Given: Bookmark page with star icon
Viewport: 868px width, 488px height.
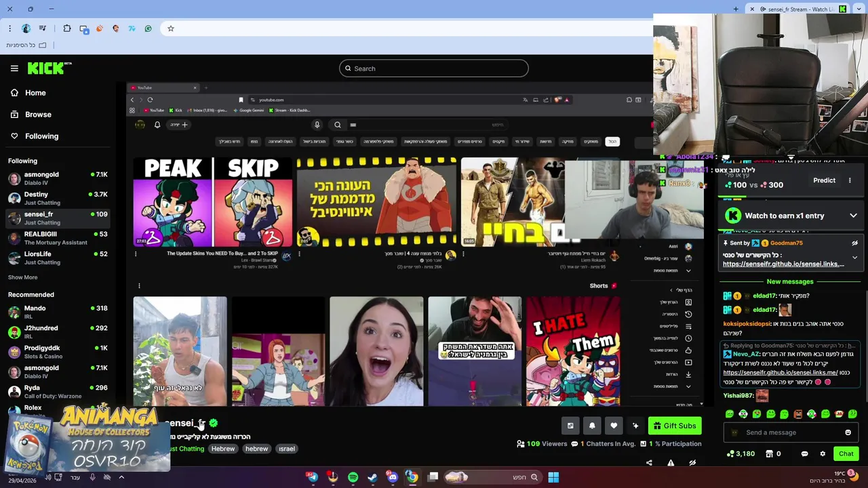Looking at the screenshot, I should [171, 28].
